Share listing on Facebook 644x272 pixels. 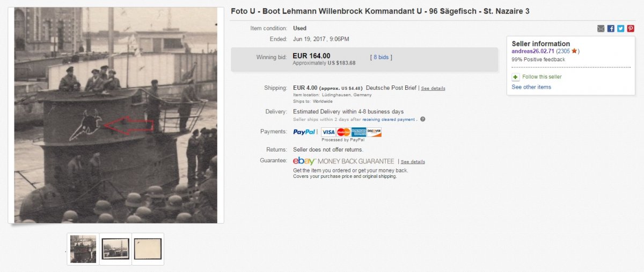tap(611, 28)
